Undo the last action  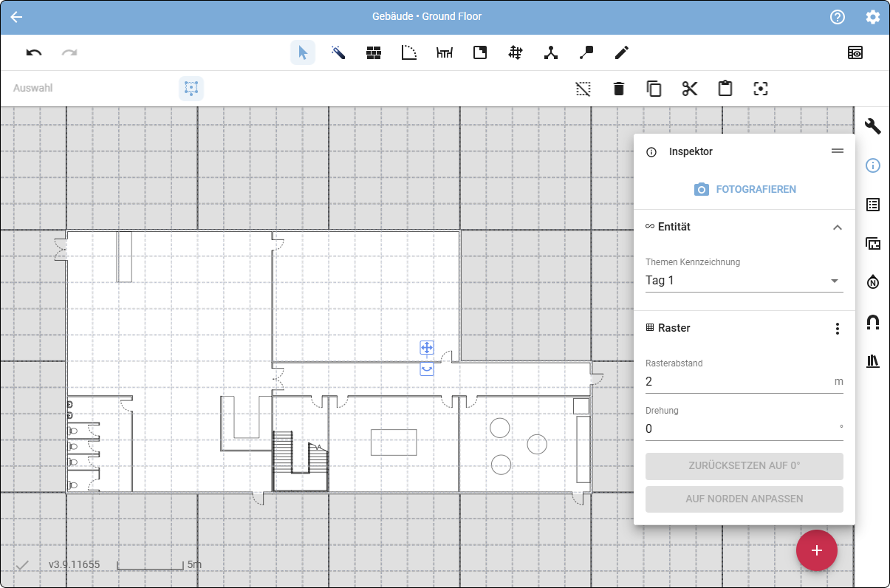34,52
